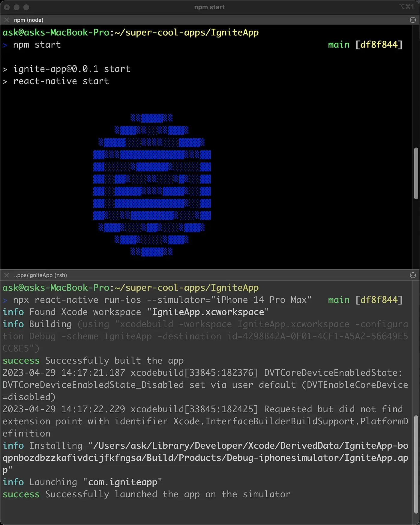Select the "..pps/IgniteApp (zsh)" pane title
This screenshot has width=420, height=525.
pos(40,275)
